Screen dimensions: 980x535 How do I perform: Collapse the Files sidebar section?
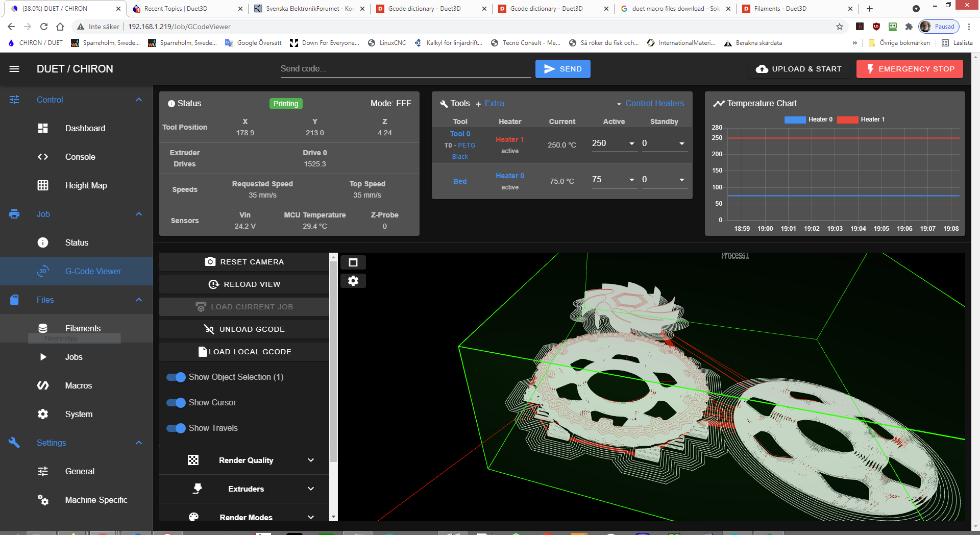[139, 300]
